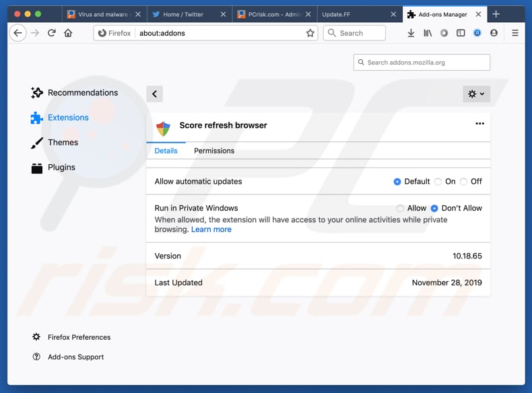Open Add-ons Support link
Image resolution: width=532 pixels, height=393 pixels.
75,357
